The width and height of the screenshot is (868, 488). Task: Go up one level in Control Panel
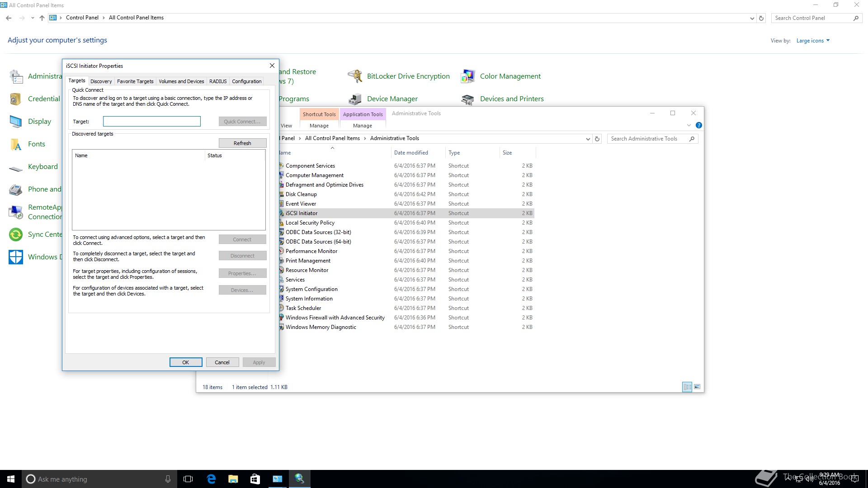[x=42, y=18]
